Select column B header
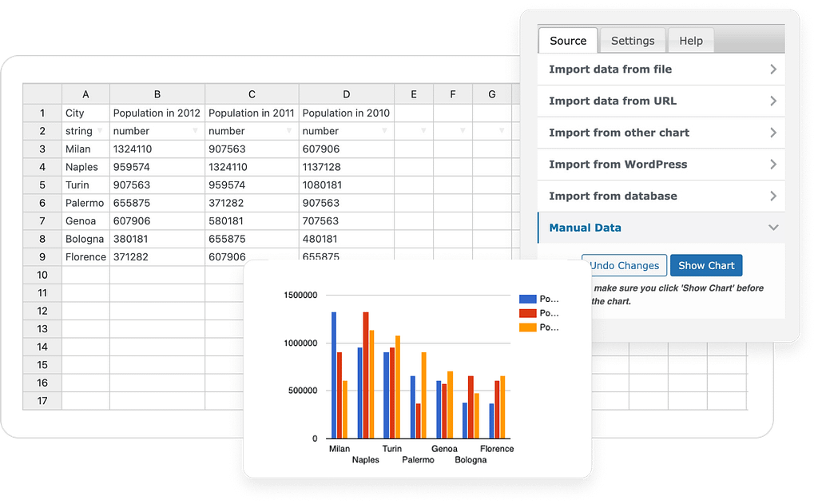The width and height of the screenshot is (818, 504). point(157,94)
